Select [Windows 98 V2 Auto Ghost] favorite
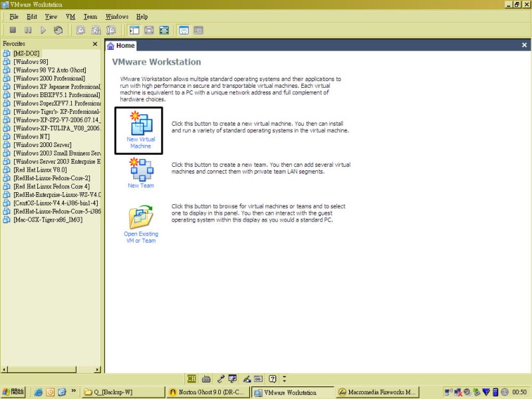The width and height of the screenshot is (532, 399). [49, 70]
